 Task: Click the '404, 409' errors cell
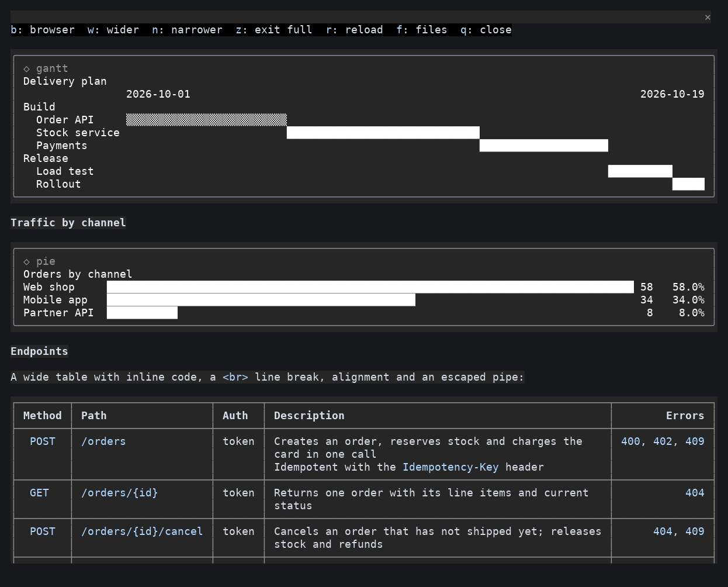point(679,531)
